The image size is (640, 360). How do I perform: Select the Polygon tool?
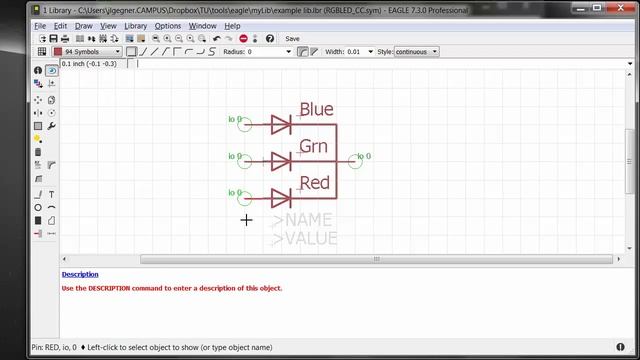pyautogui.click(x=51, y=220)
